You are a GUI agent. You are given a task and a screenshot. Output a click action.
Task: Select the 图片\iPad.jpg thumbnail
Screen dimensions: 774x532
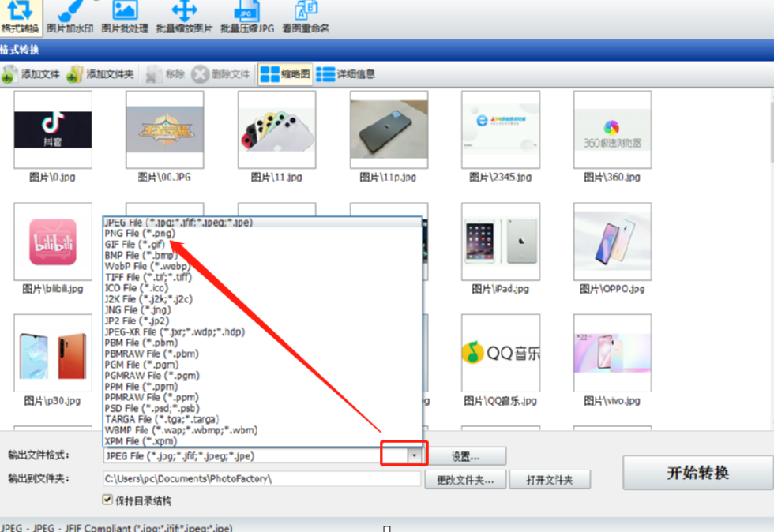(x=501, y=242)
